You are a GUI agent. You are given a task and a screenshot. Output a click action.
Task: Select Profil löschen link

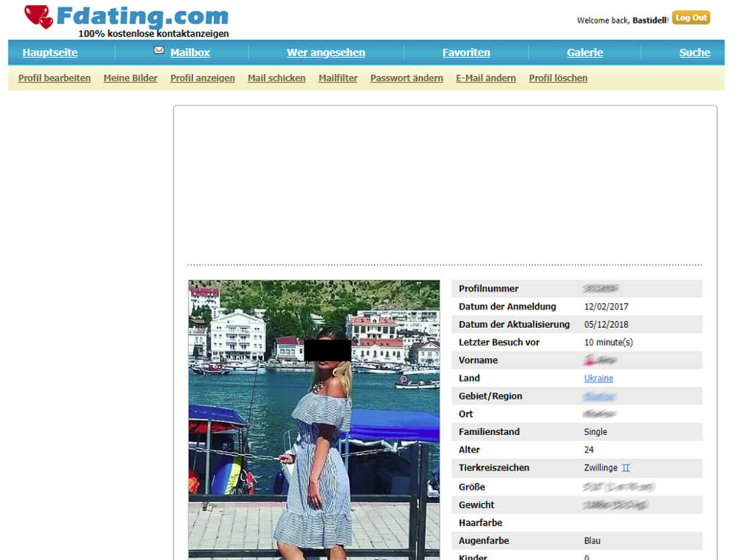tap(558, 78)
